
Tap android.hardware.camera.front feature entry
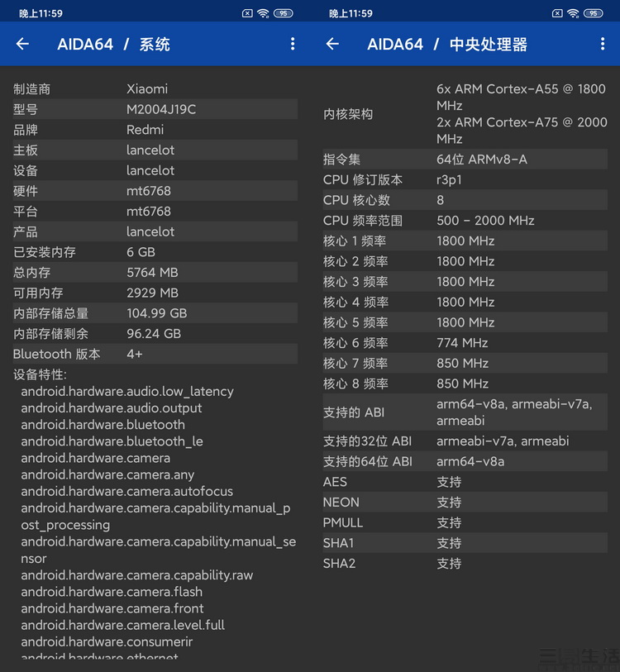click(x=112, y=608)
